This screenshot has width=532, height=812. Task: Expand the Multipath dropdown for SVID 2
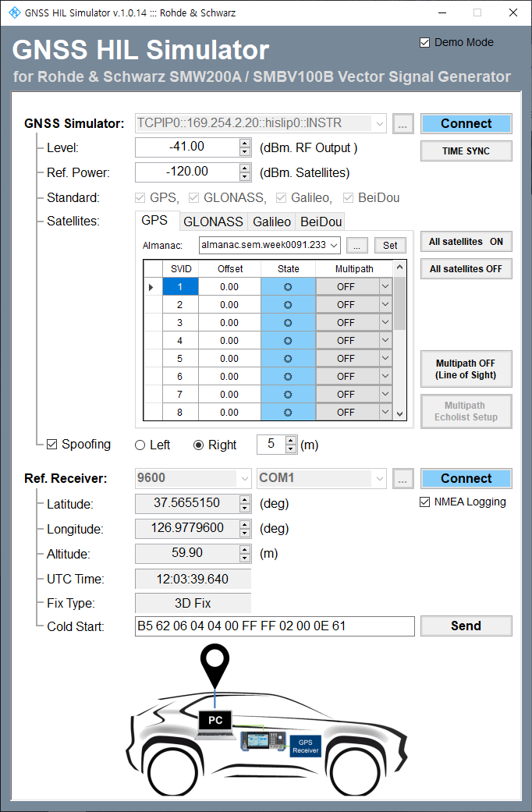tap(384, 304)
